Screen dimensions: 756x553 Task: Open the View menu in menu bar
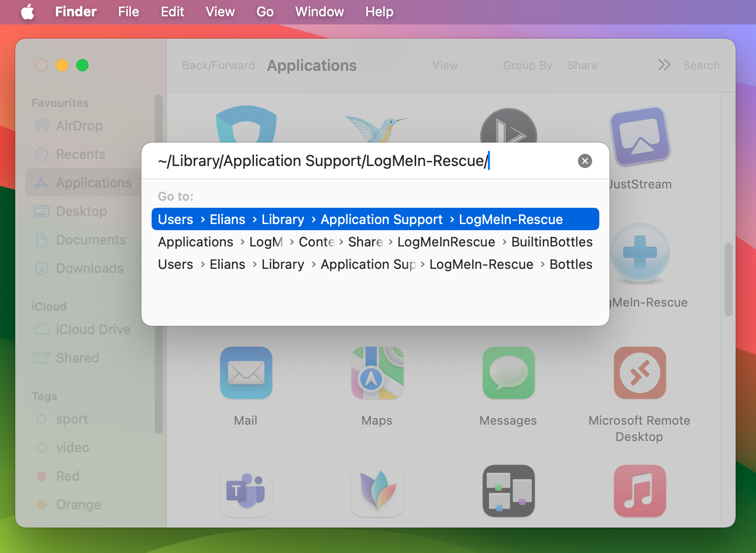(x=220, y=12)
